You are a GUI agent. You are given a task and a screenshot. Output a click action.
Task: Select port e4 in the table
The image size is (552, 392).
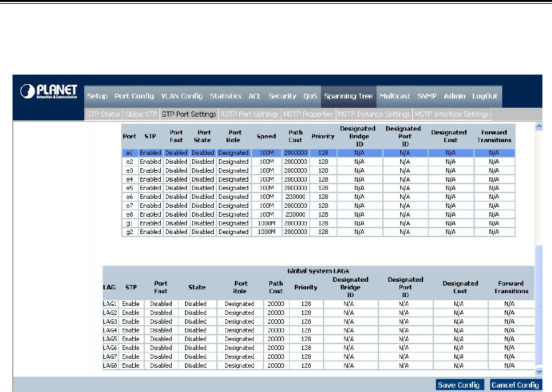[130, 179]
